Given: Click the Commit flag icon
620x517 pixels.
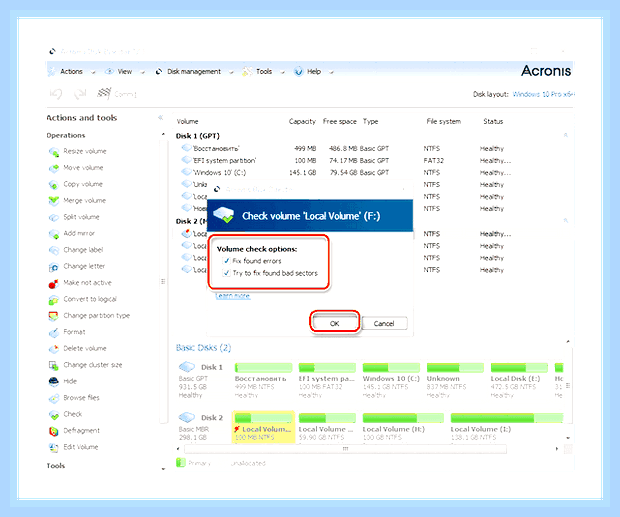Looking at the screenshot, I should [104, 93].
